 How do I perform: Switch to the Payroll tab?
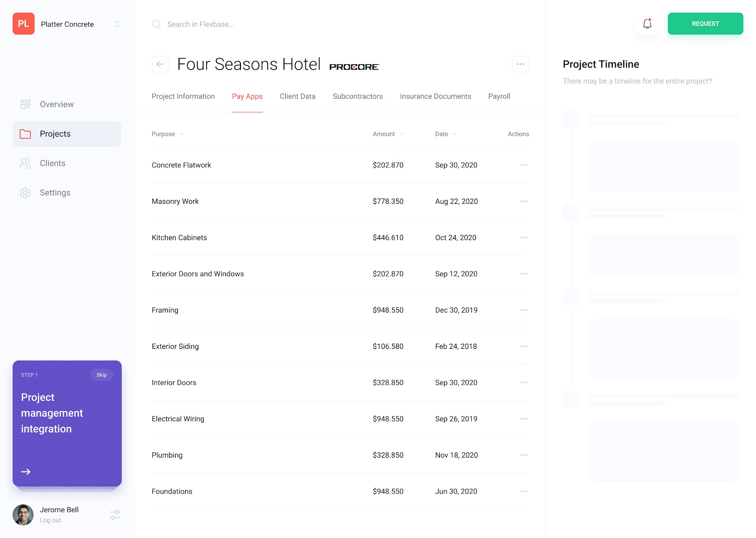(x=499, y=96)
